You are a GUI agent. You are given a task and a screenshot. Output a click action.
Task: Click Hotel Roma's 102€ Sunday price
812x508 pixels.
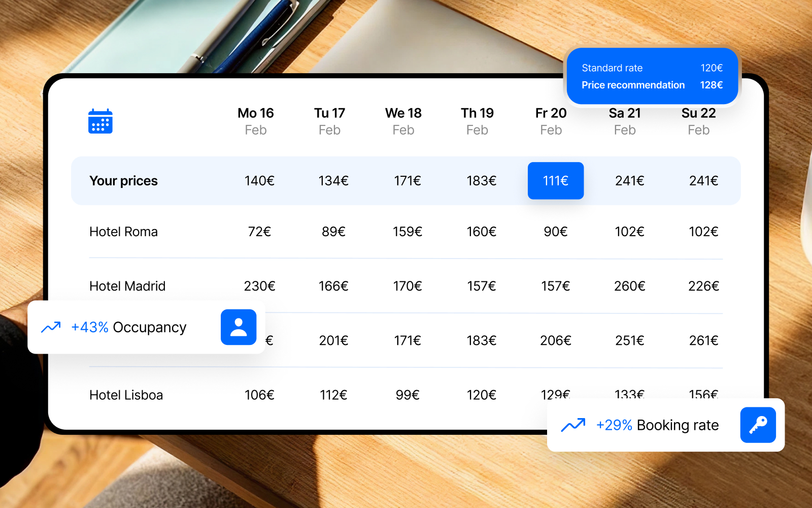[x=704, y=232]
